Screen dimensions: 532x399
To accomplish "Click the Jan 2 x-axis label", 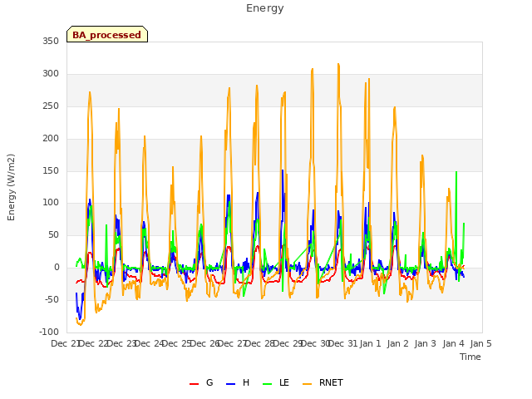I will tap(397, 343).
